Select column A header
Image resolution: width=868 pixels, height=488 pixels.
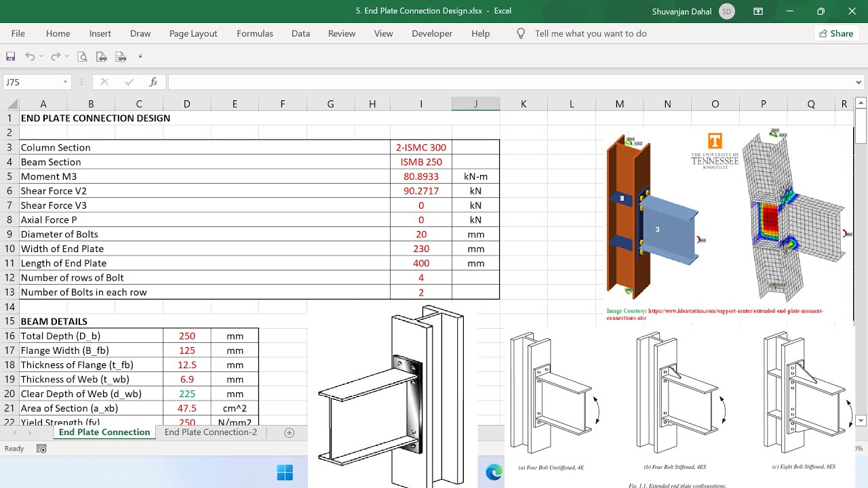point(43,104)
